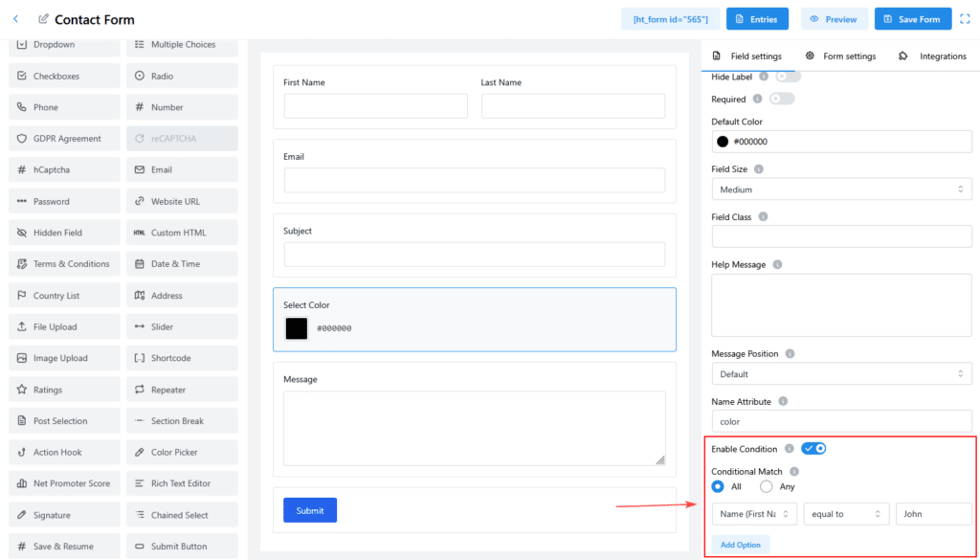Viewport: 980px width, 560px height.
Task: Turn on the Required toggle
Action: [x=782, y=99]
